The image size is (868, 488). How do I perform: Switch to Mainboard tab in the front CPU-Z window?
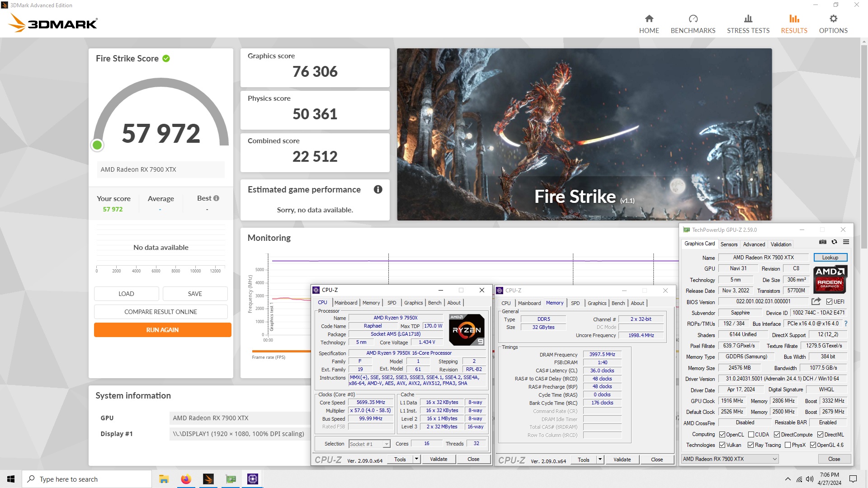point(346,303)
